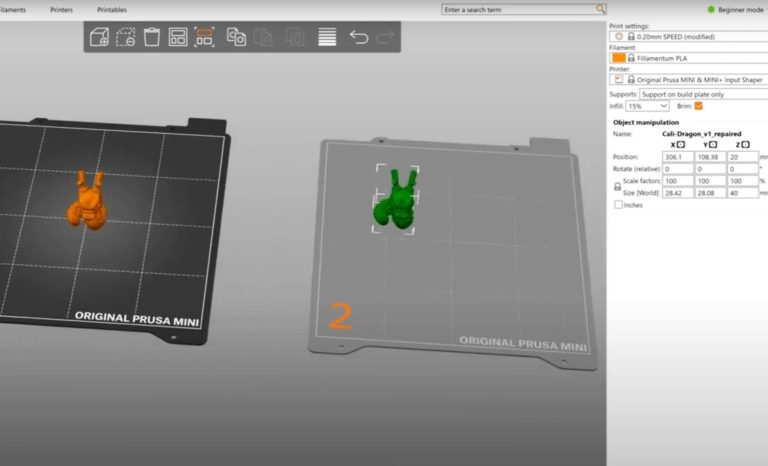Switch to the Printers tab

[x=61, y=9]
